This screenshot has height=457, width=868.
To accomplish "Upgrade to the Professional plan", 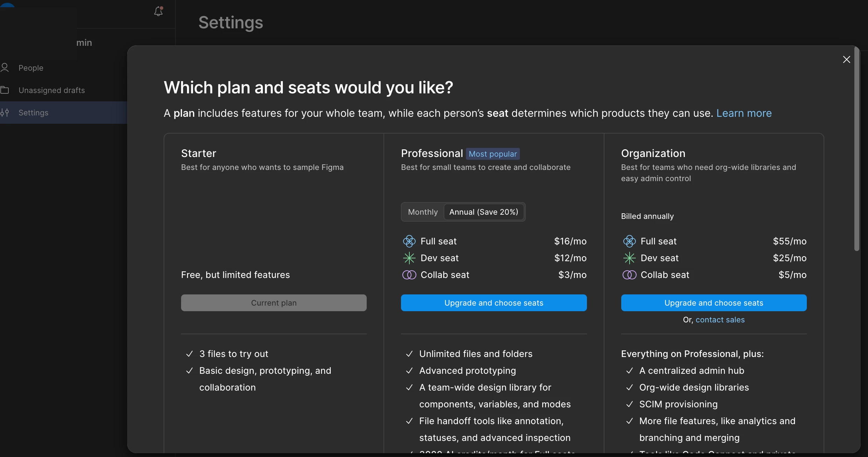I will coord(494,303).
